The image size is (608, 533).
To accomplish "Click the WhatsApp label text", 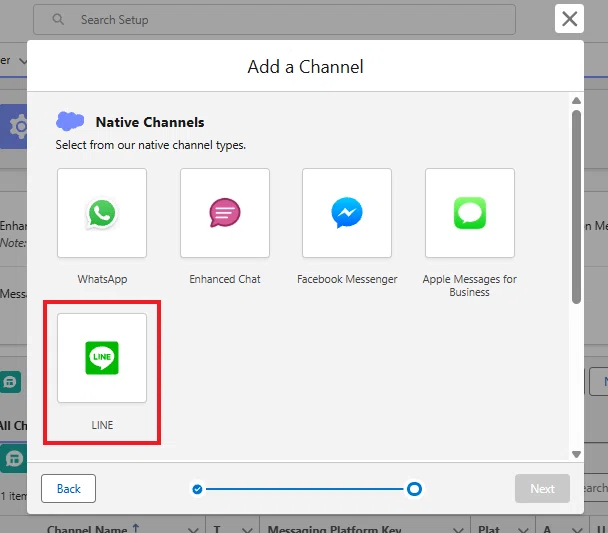I will (102, 279).
